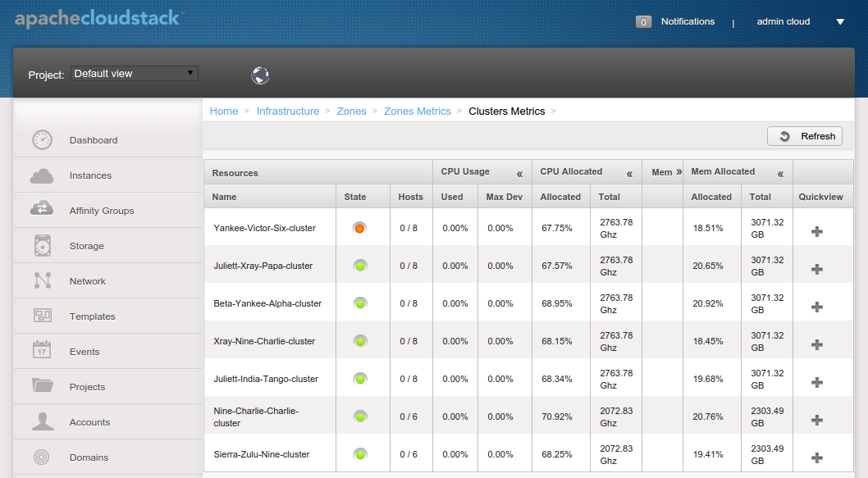Open the Templates sidebar item
This screenshot has width=868, height=478.
(x=108, y=316)
